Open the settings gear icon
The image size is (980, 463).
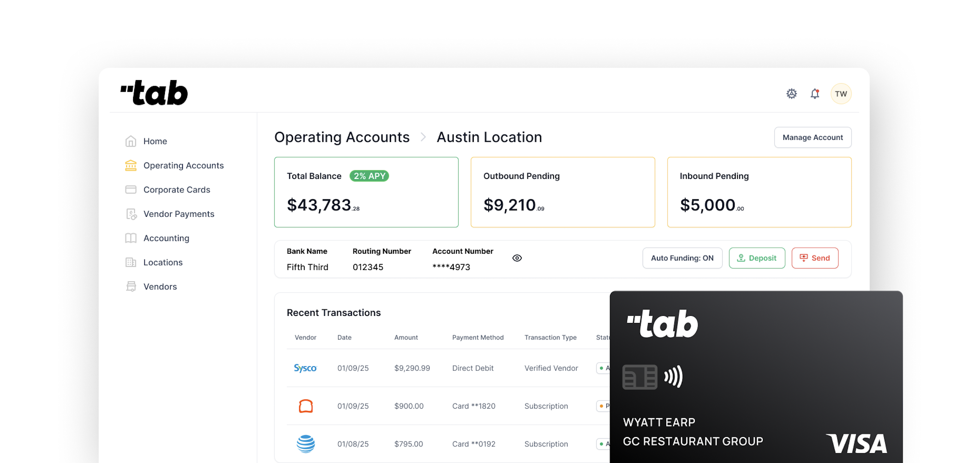tap(791, 94)
